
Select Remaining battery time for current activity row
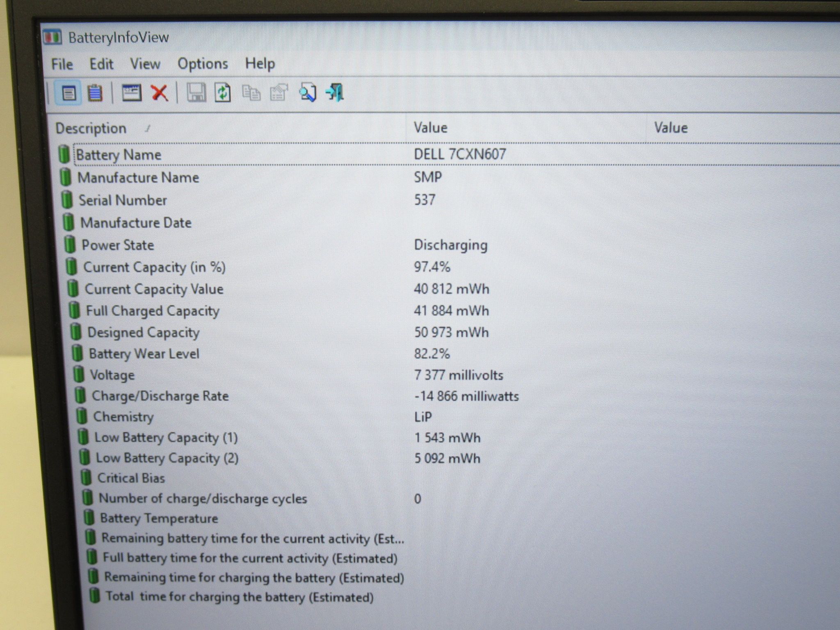click(x=253, y=539)
